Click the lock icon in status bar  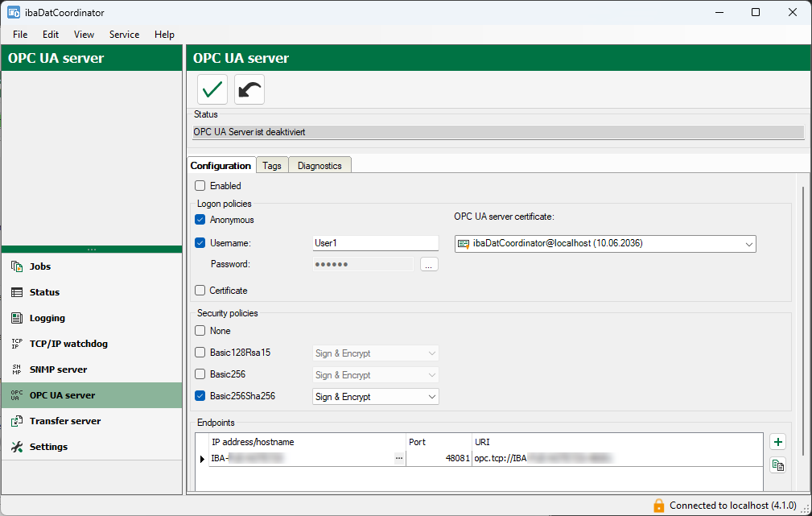point(659,505)
